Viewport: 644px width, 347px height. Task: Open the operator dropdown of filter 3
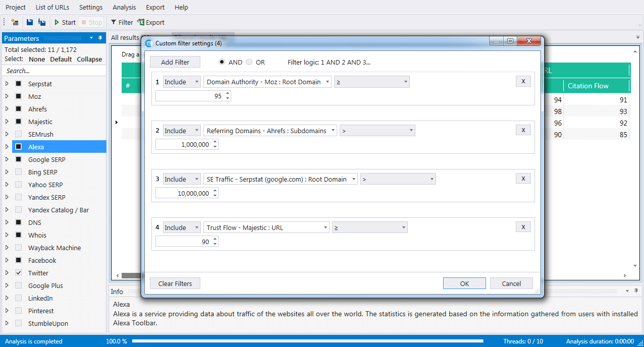[398, 179]
